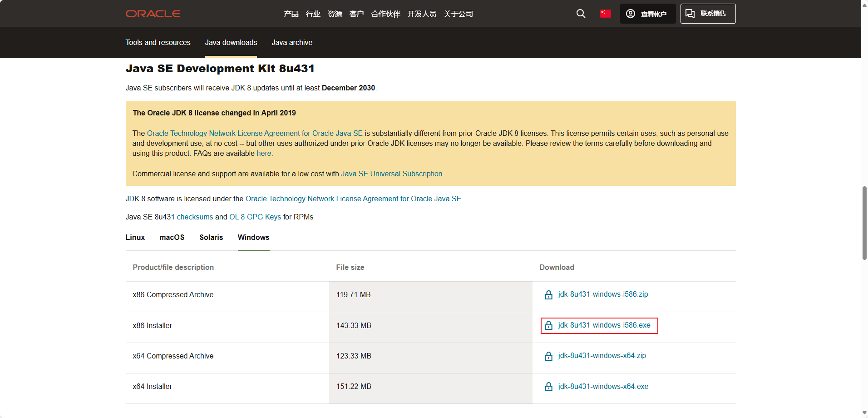
Task: Click the Oracle logo
Action: pyautogui.click(x=153, y=14)
